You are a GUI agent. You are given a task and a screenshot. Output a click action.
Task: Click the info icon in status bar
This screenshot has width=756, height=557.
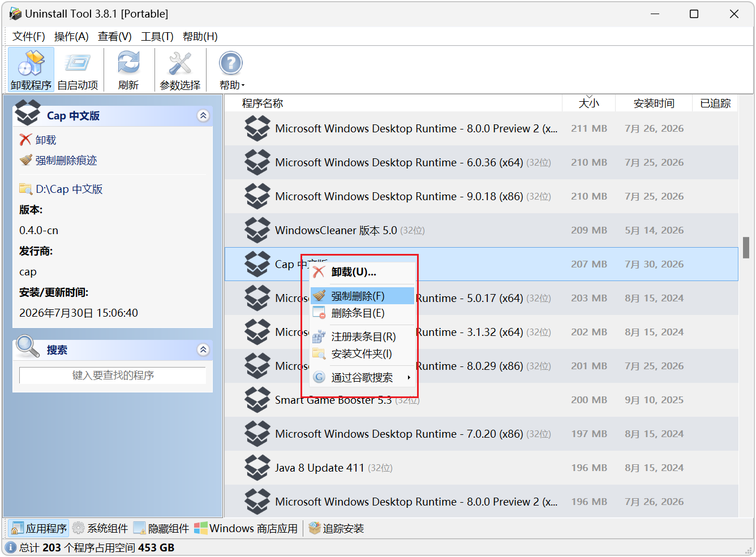[11, 547]
